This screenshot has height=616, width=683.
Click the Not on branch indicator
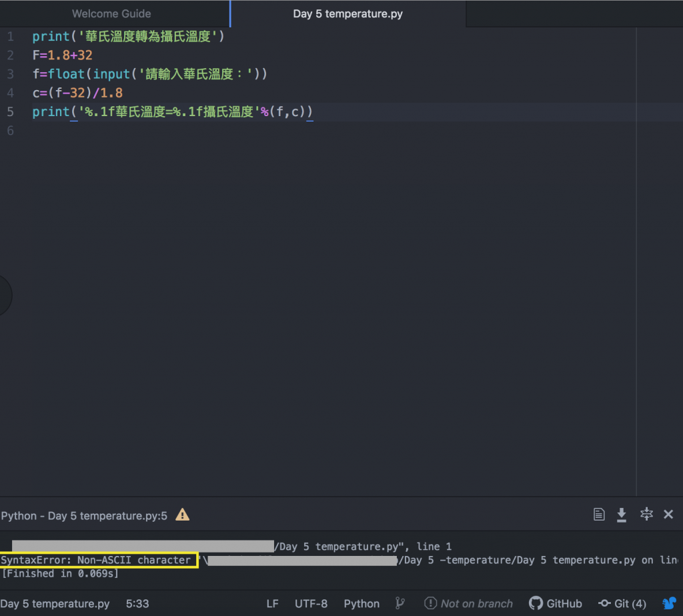pyautogui.click(x=469, y=603)
